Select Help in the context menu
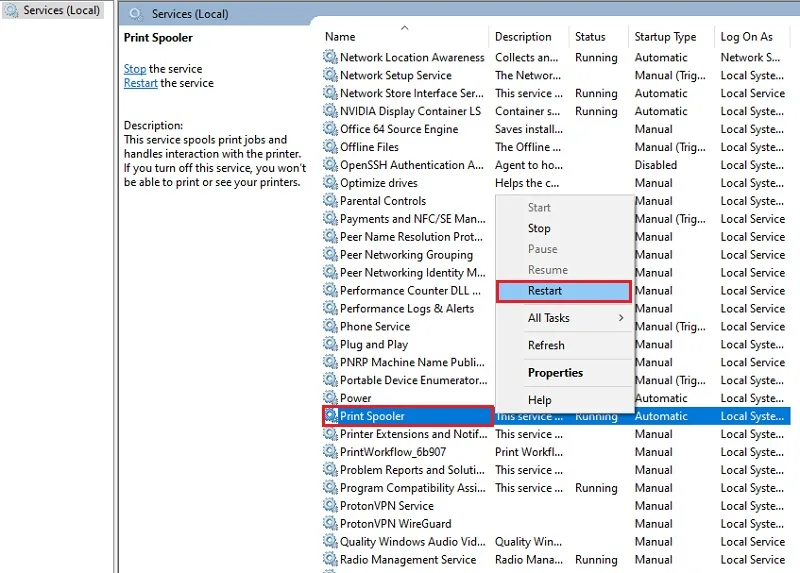This screenshot has height=573, width=800. 564,400
